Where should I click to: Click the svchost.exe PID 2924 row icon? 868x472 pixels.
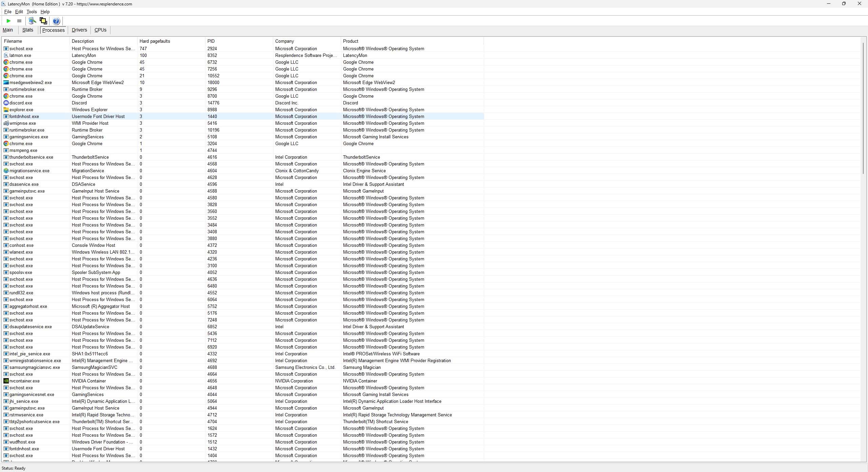[x=6, y=48]
